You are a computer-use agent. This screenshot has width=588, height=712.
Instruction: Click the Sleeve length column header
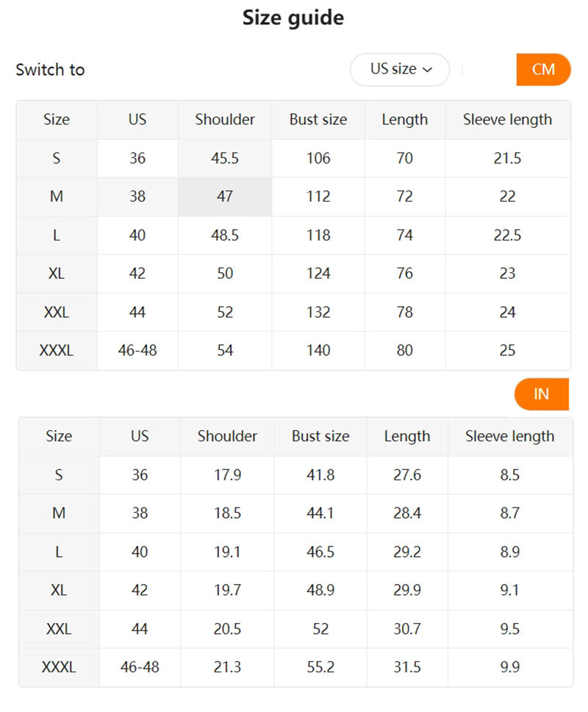coord(508,119)
